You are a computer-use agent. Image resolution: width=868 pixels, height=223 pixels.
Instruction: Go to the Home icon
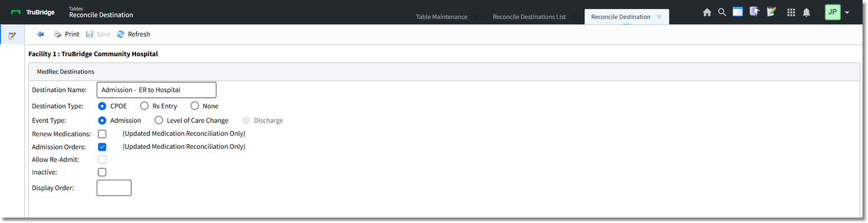pos(707,12)
